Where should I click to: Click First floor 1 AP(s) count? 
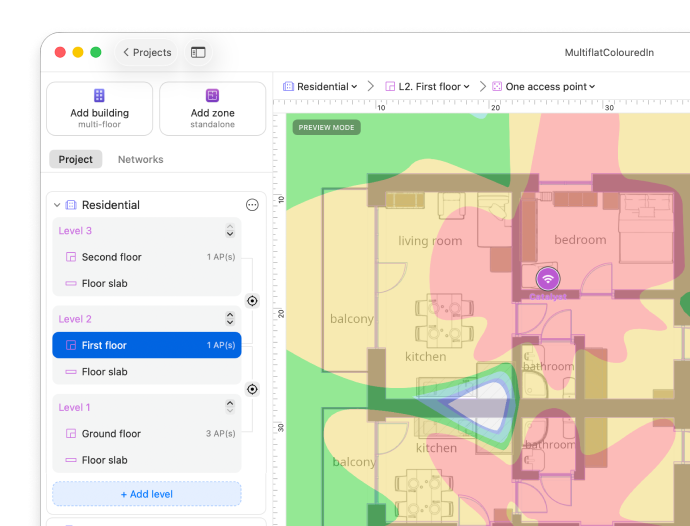[x=221, y=345]
